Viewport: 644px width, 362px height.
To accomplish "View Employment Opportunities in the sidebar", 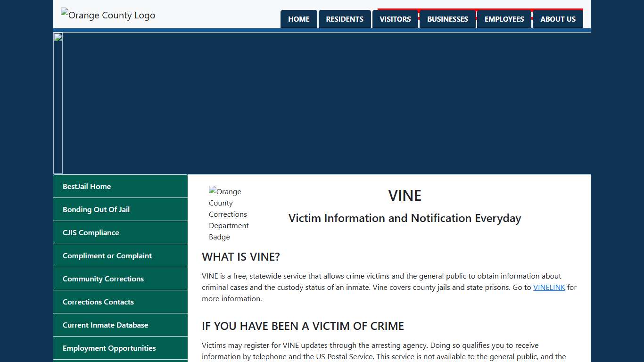I will [x=109, y=348].
